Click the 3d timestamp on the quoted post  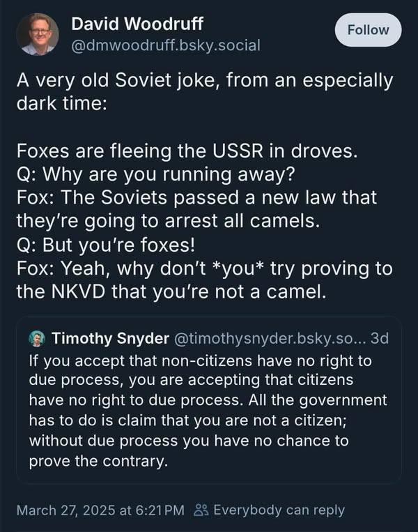pos(380,338)
